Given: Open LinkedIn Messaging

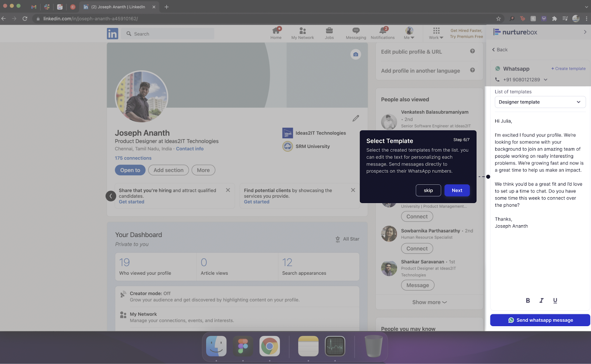Looking at the screenshot, I should coord(356,33).
